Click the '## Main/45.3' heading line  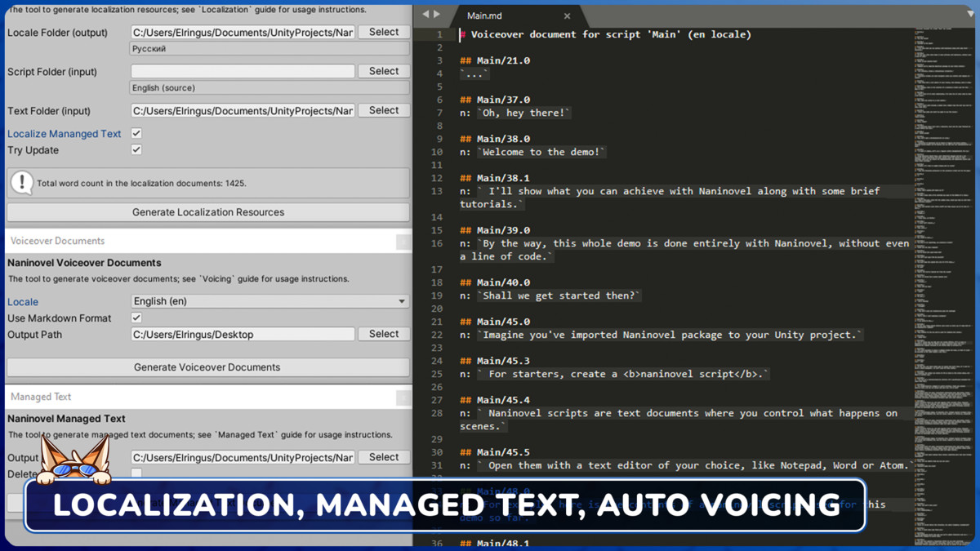click(x=495, y=361)
